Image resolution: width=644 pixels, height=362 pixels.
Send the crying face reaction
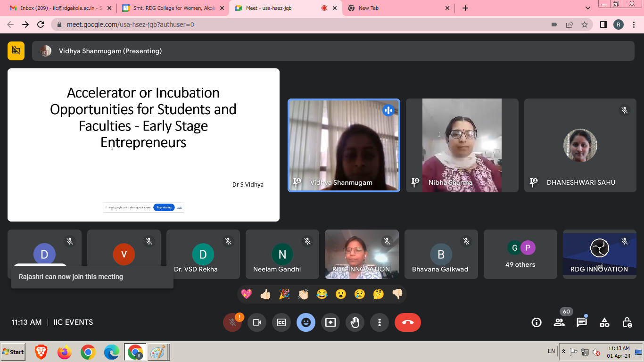[x=360, y=294]
